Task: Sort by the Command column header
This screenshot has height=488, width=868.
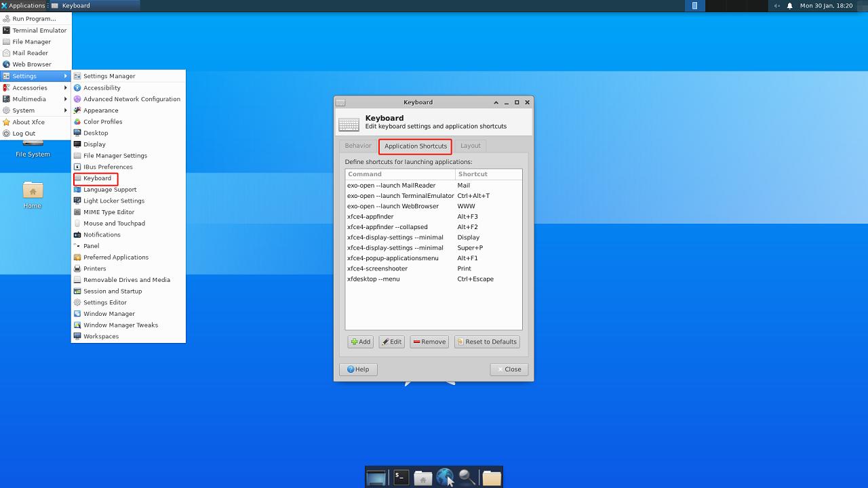Action: point(400,174)
